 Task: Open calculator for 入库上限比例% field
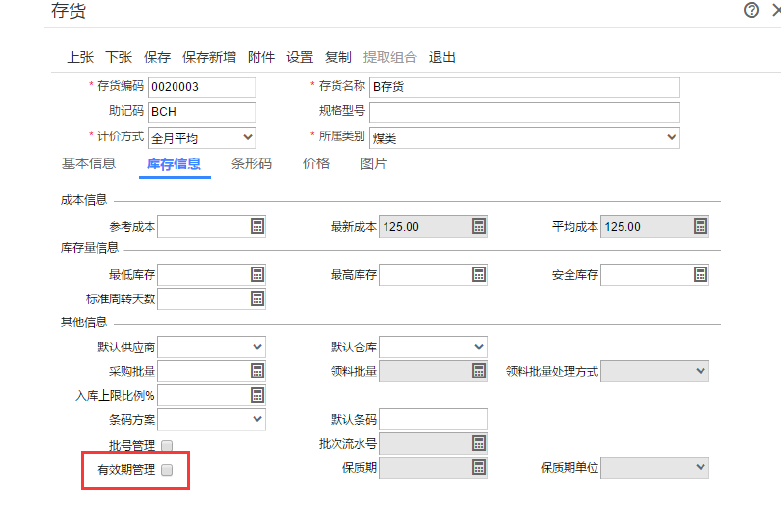tap(257, 395)
